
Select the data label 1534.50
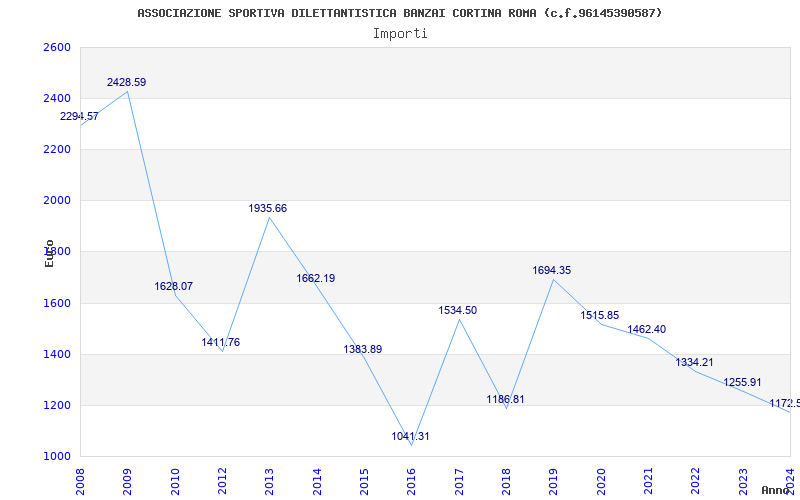pos(458,310)
